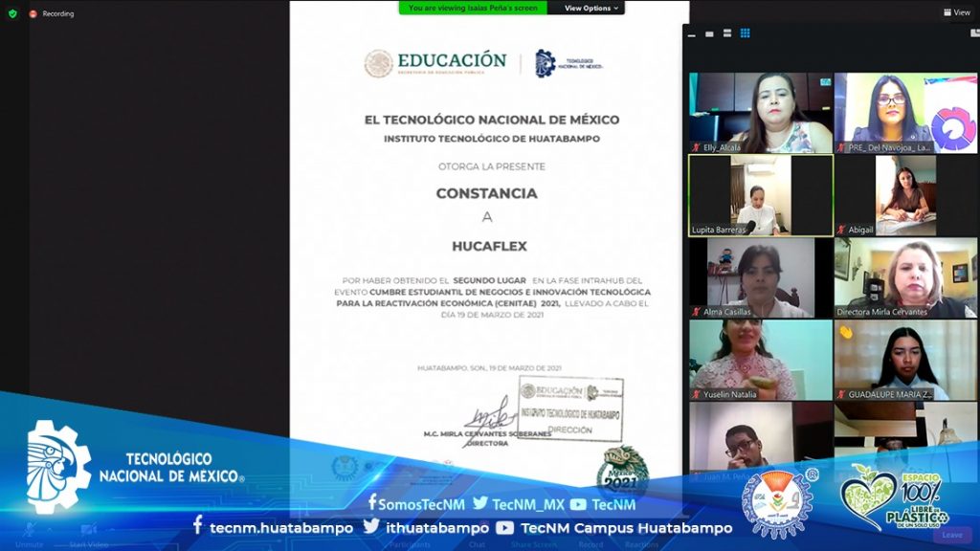Click muted mic icon beside PRE_Del Navojoa
Image resolution: width=980 pixels, height=551 pixels.
click(x=840, y=147)
